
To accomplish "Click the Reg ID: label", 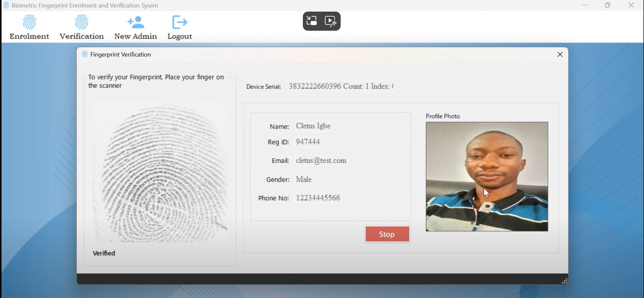I will (x=278, y=142).
